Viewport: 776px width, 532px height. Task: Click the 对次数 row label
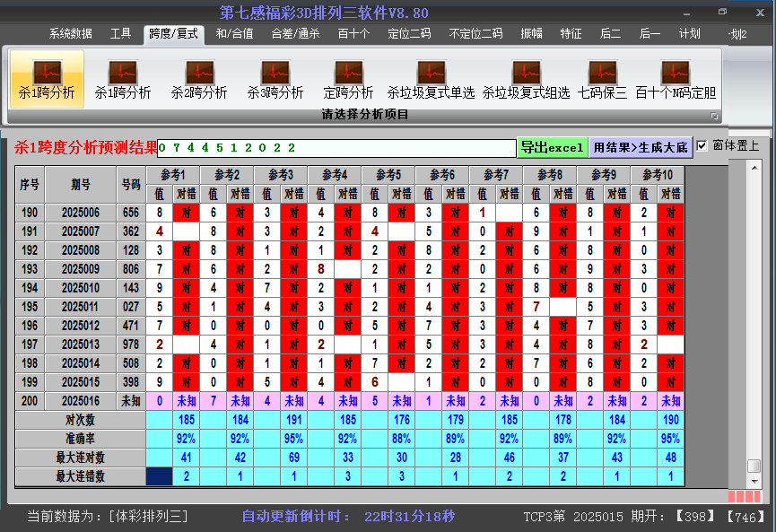(x=80, y=420)
